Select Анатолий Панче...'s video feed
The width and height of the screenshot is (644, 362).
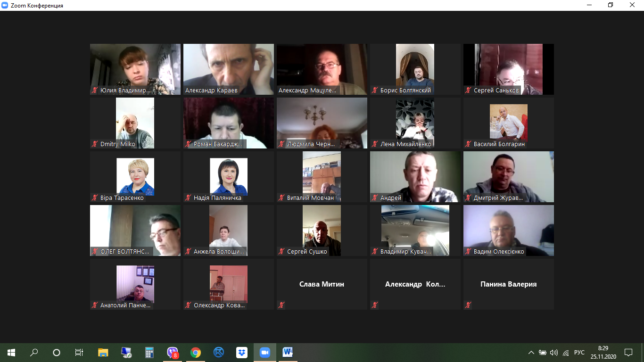[x=135, y=284]
